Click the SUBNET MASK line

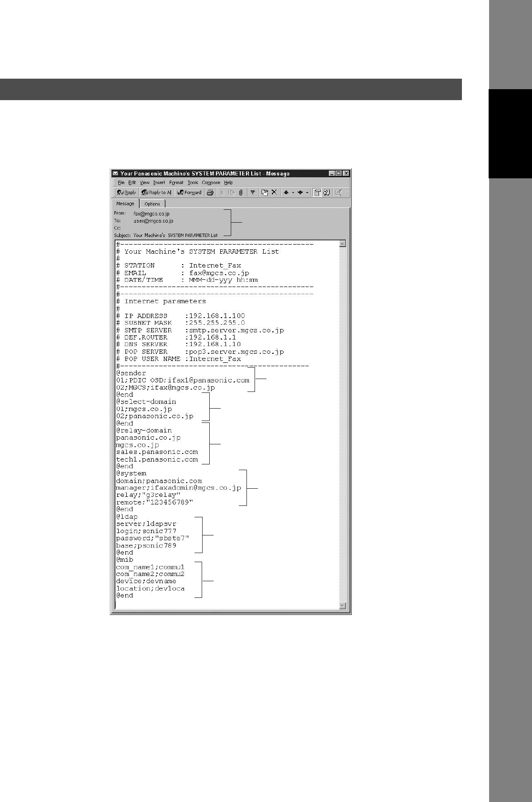[181, 323]
